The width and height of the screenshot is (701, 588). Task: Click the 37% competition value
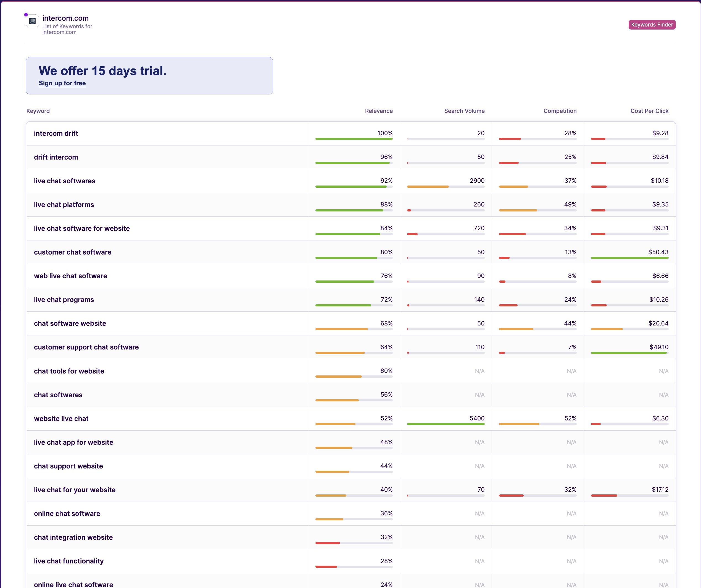point(570,181)
